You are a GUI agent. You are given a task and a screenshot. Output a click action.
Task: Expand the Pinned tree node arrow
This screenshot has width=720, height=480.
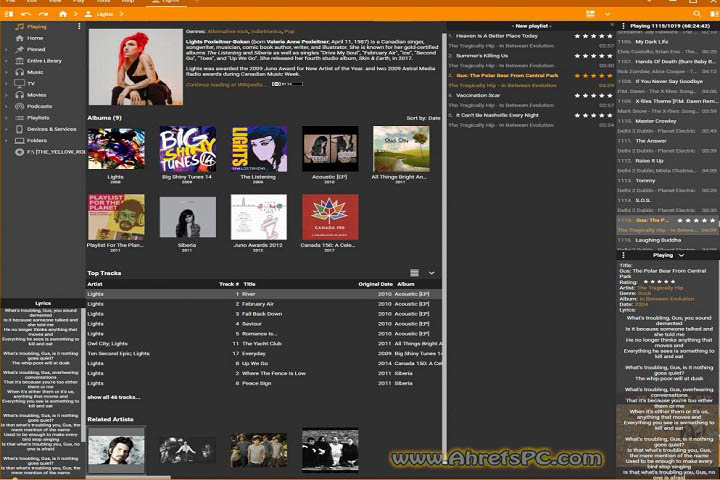coord(6,49)
